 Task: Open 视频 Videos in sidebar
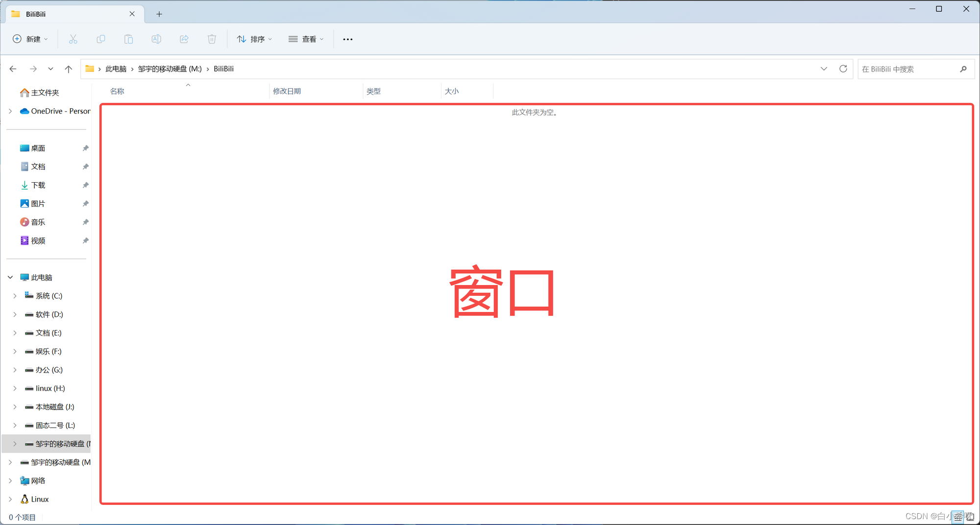[33, 240]
